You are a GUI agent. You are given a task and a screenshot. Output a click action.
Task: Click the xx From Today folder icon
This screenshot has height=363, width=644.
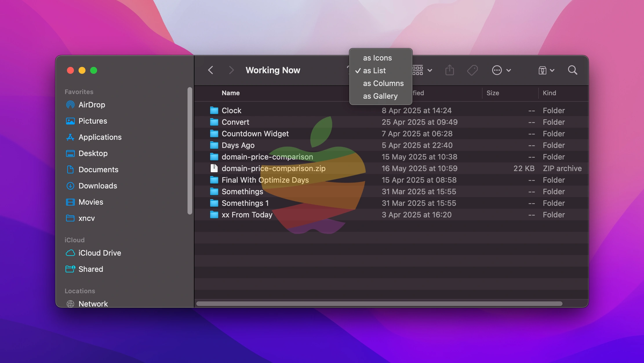coord(214,214)
